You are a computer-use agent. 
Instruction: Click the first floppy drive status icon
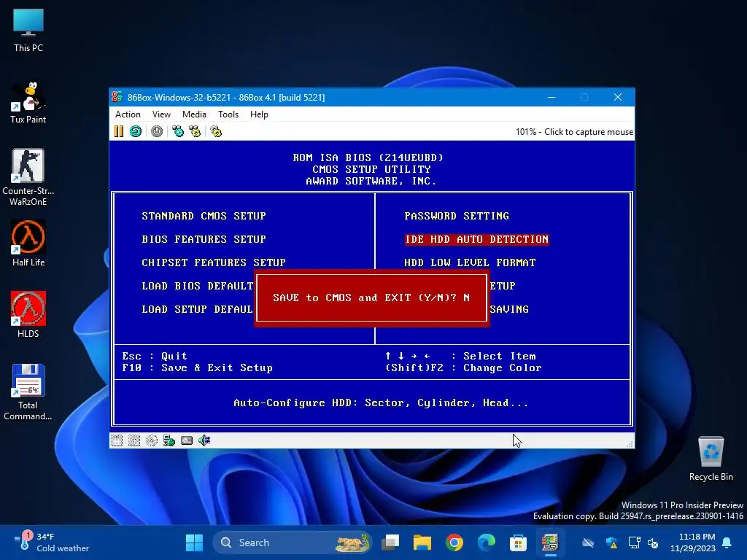(117, 440)
